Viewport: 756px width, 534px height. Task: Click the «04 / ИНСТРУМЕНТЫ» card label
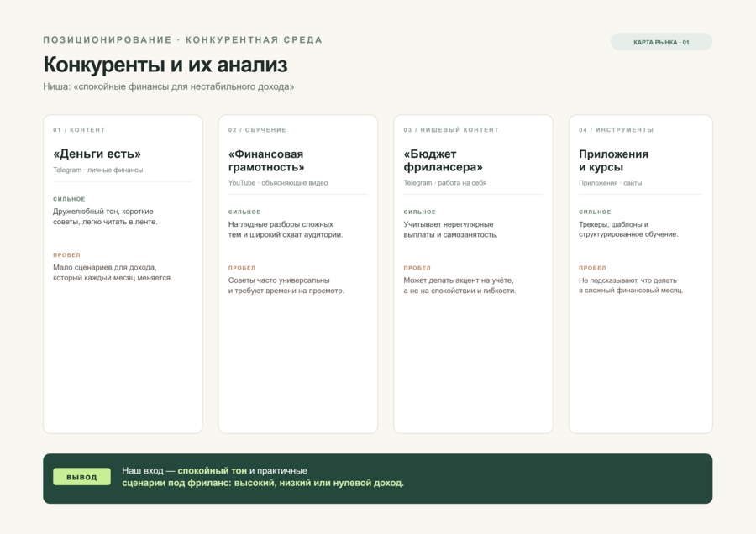[x=617, y=130]
